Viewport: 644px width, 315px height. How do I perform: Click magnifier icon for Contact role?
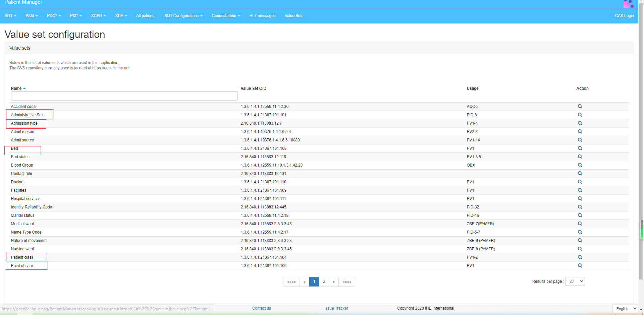tap(580, 174)
